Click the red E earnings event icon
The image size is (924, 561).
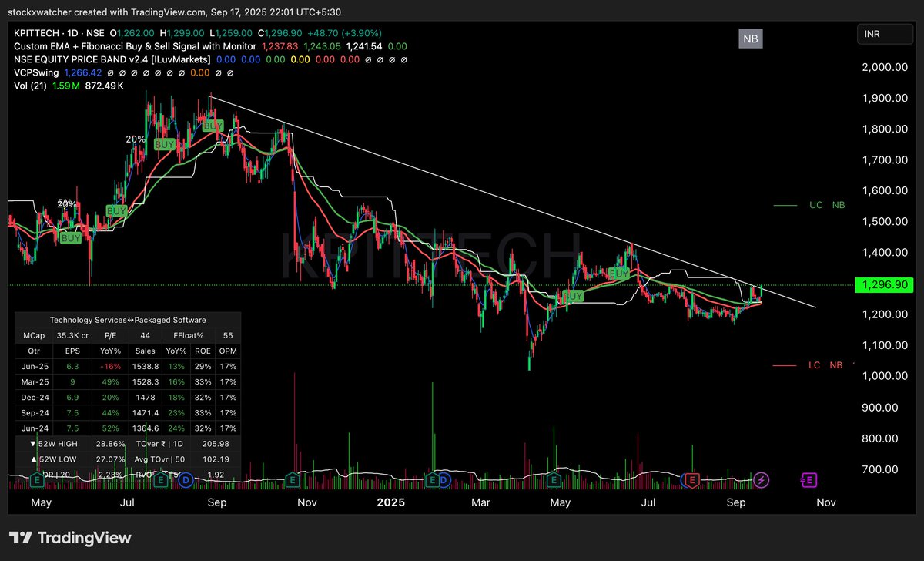click(x=693, y=480)
